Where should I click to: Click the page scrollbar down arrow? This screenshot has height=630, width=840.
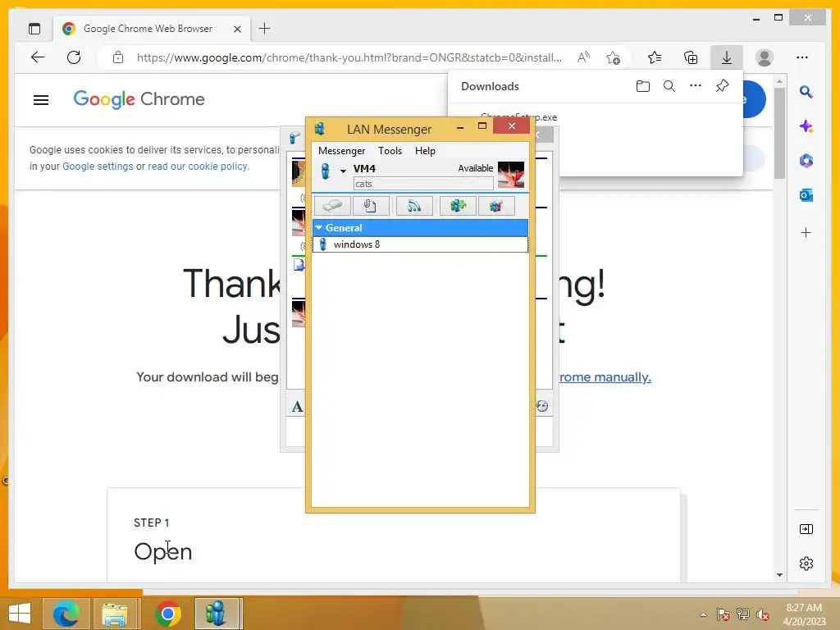[779, 575]
